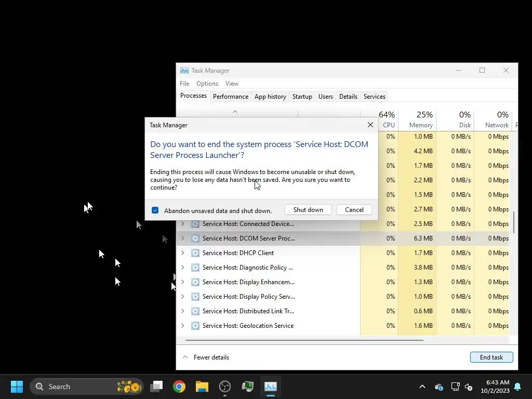Screen dimensions: 532x399
Task: Click the Name column sort arrow
Action: [x=235, y=112]
